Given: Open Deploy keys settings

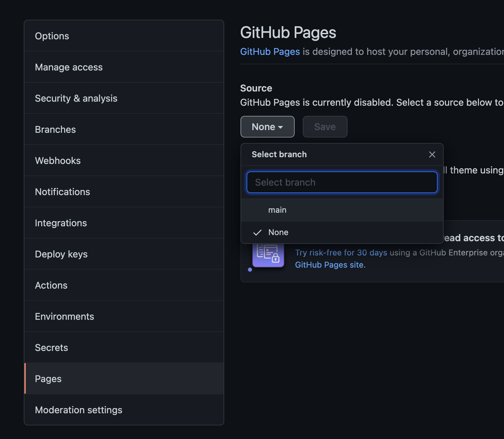Looking at the screenshot, I should coord(61,254).
